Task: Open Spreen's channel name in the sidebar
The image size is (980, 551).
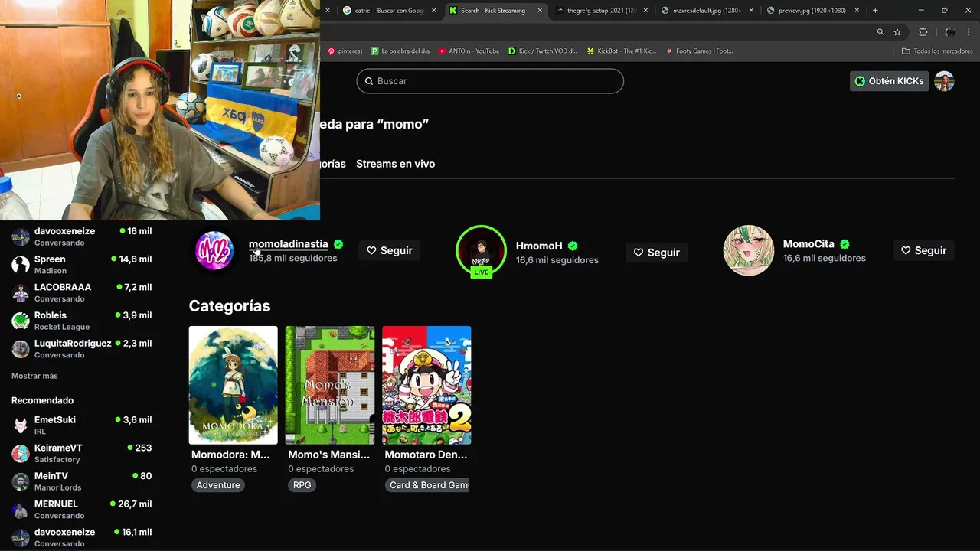Action: tap(50, 259)
